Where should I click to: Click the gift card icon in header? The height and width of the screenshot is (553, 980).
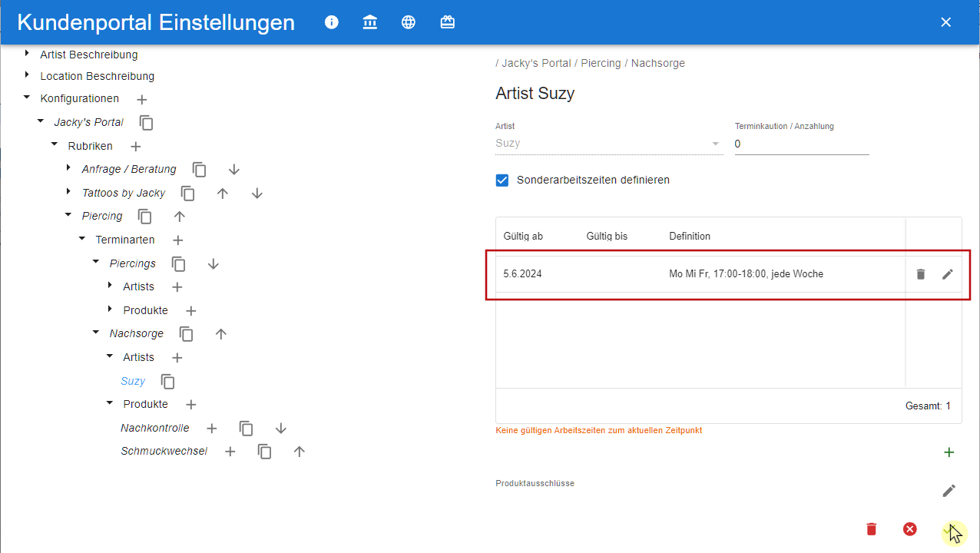coord(448,22)
